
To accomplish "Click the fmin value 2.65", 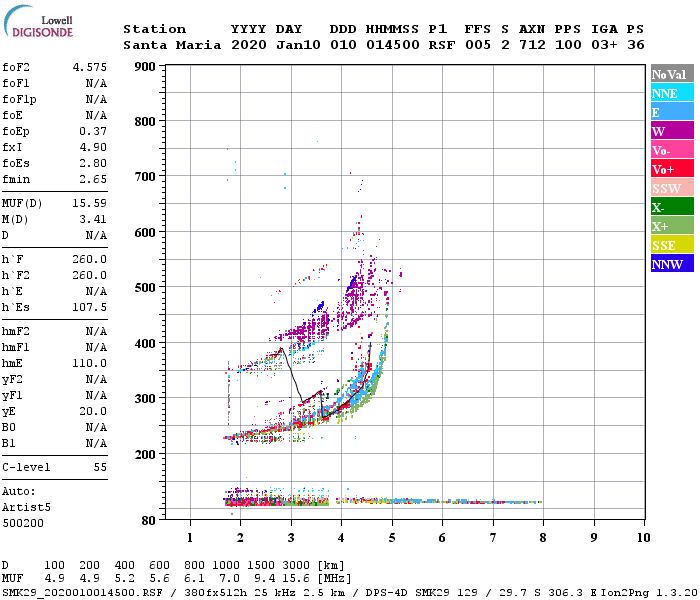I will [x=93, y=179].
